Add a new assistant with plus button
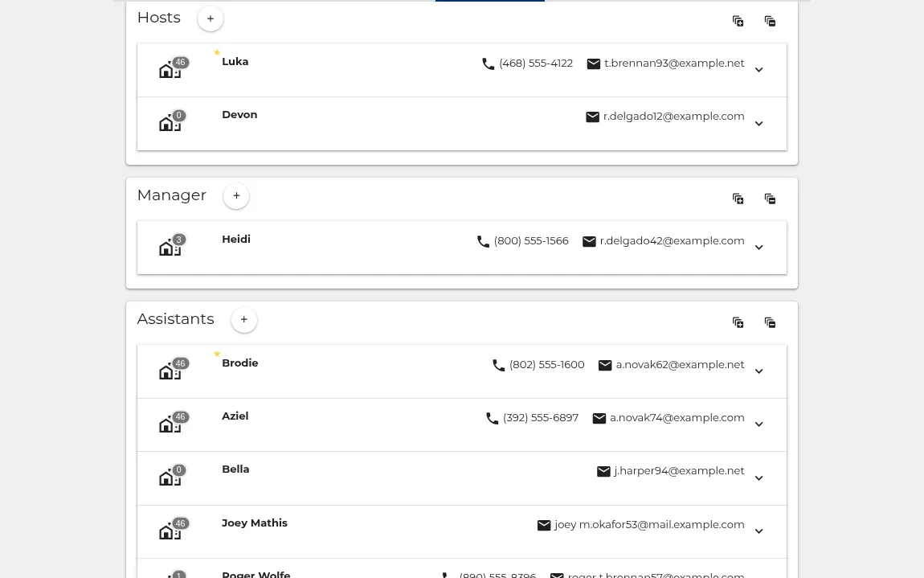The height and width of the screenshot is (578, 924). pyautogui.click(x=244, y=320)
